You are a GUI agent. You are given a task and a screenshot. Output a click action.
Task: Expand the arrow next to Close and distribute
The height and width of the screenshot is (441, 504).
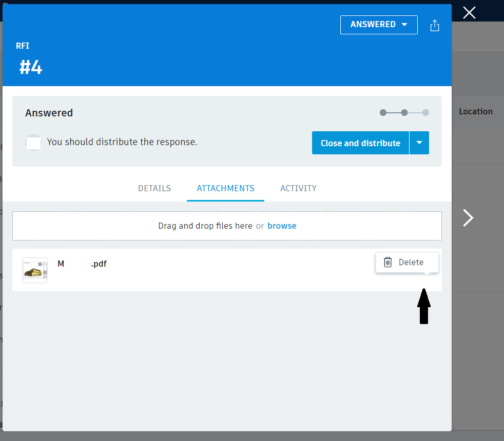click(x=419, y=143)
